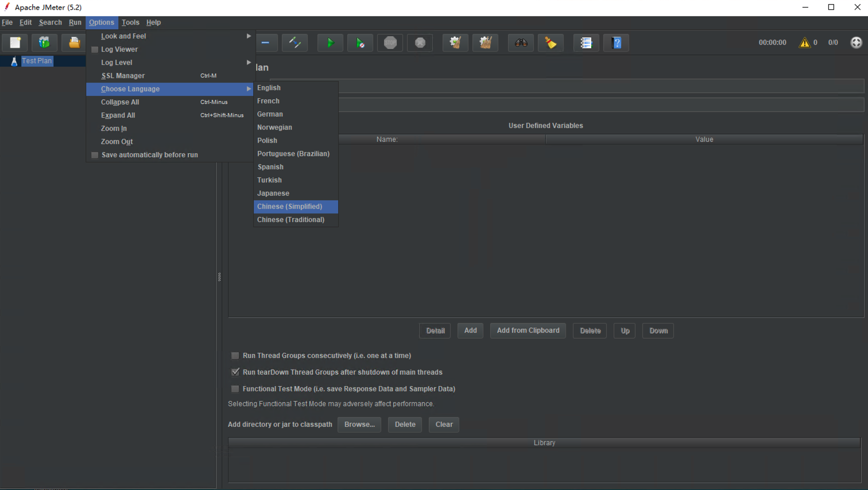Click the New test plan icon
Viewport: 868px width, 490px height.
point(15,43)
